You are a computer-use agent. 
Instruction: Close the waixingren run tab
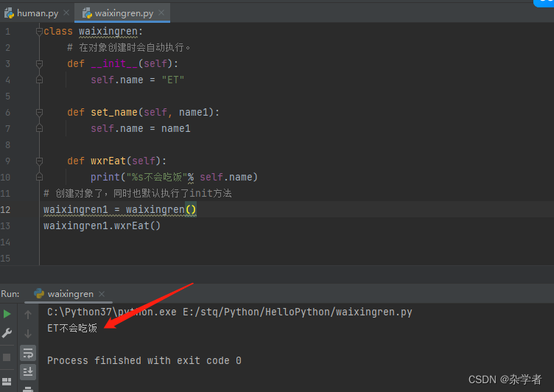tap(102, 294)
